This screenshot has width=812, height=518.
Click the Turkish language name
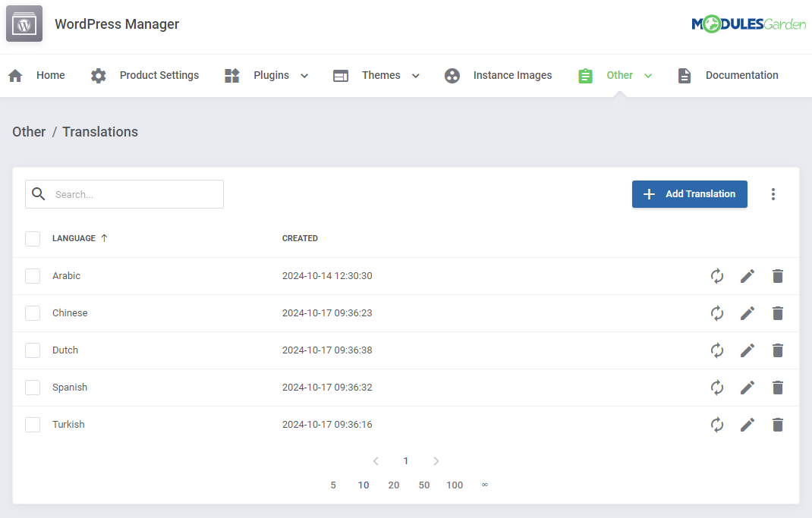pos(68,425)
